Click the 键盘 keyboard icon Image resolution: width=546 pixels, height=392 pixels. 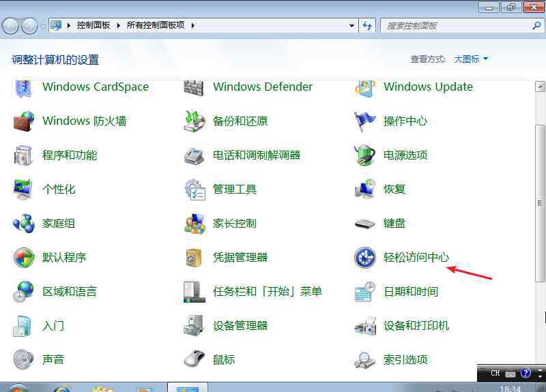pyautogui.click(x=364, y=224)
